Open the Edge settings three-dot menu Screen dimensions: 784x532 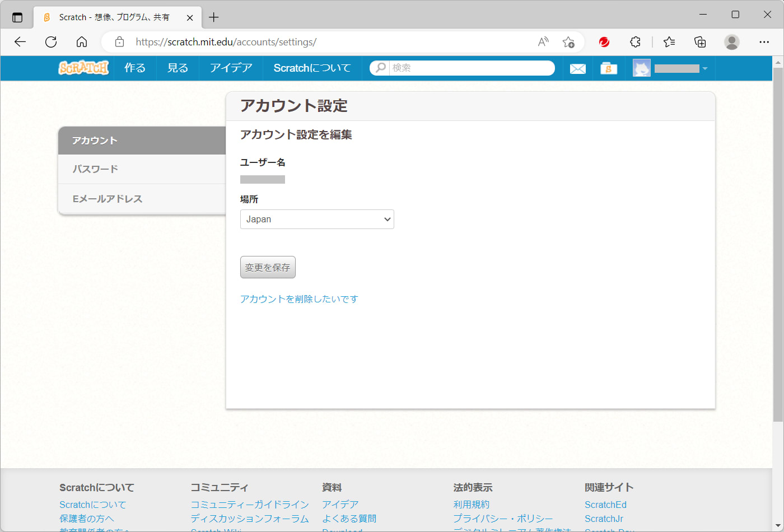click(764, 42)
